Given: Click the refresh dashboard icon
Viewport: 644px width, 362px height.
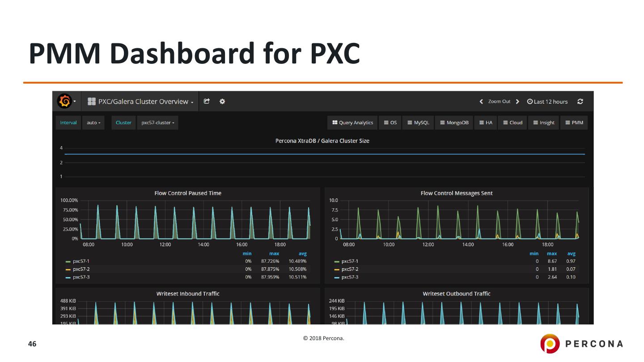Looking at the screenshot, I should tap(580, 101).
